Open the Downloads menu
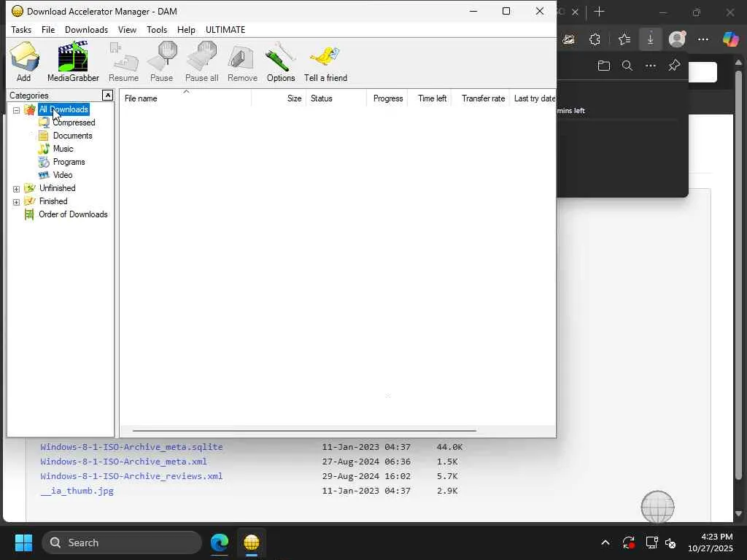Image resolution: width=747 pixels, height=560 pixels. [86, 29]
